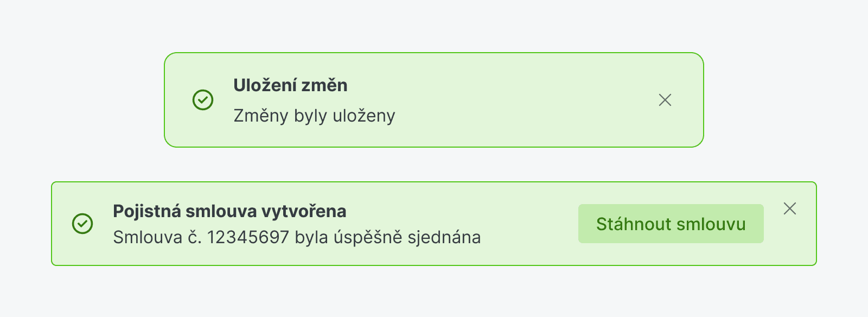The image size is (868, 317).
Task: Click the word Pojistná in the banner heading
Action: click(x=146, y=211)
